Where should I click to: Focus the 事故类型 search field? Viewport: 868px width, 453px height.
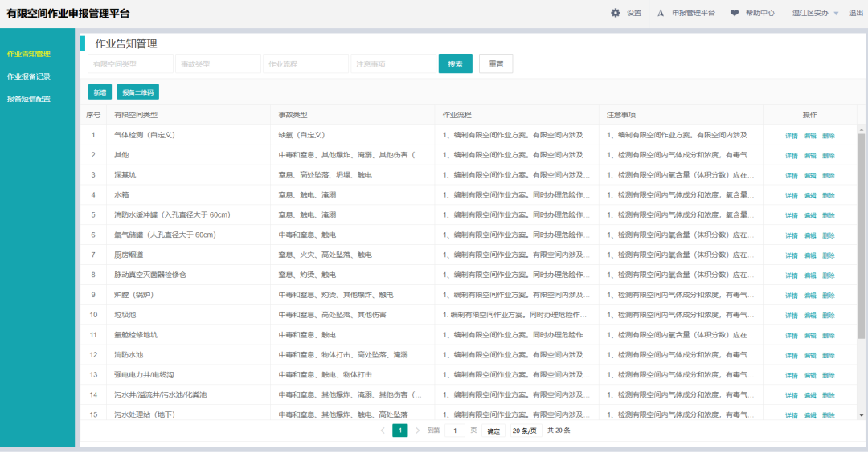(x=218, y=63)
